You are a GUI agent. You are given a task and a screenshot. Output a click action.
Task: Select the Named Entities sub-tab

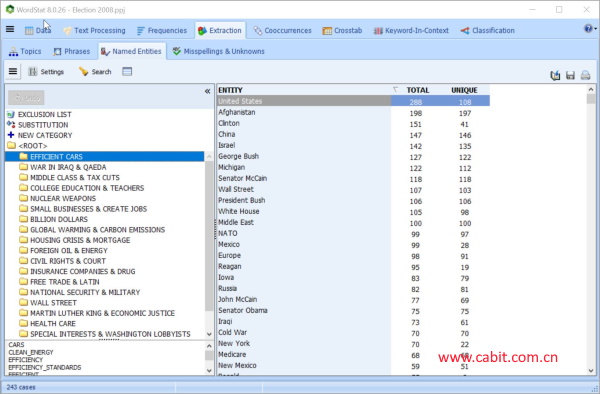click(132, 51)
